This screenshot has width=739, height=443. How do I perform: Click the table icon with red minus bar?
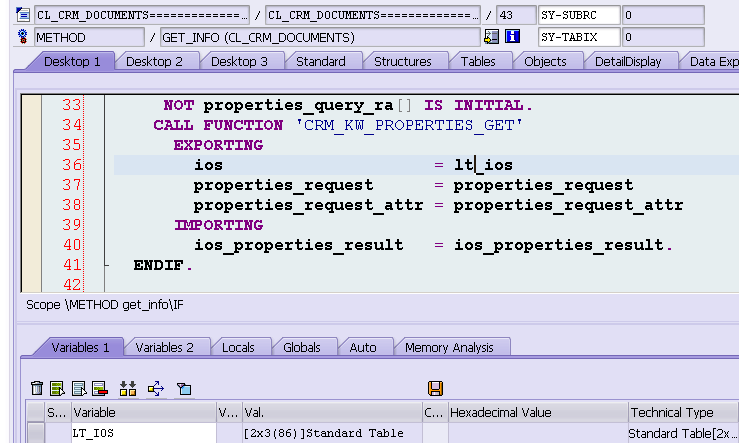(x=100, y=388)
